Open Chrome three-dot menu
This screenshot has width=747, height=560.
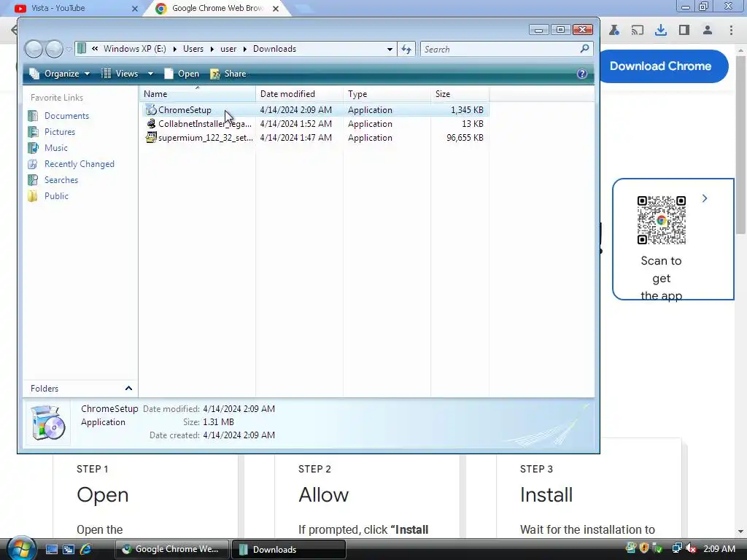731,31
